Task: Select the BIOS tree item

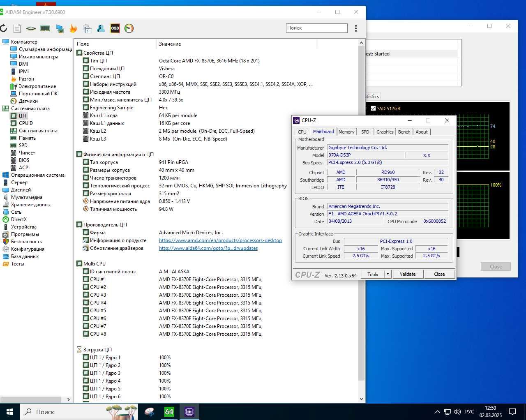Action: 24,160
